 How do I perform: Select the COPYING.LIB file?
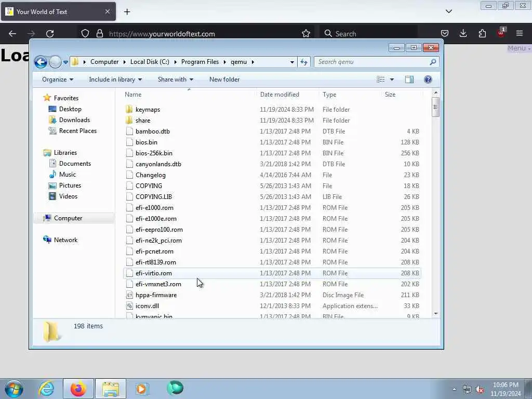pyautogui.click(x=154, y=197)
